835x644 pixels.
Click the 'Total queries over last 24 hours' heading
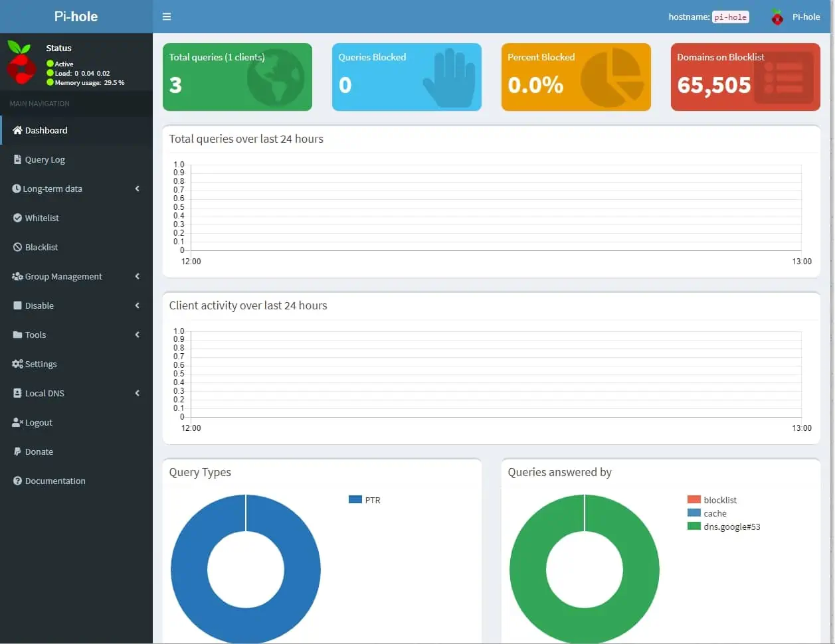pyautogui.click(x=246, y=139)
